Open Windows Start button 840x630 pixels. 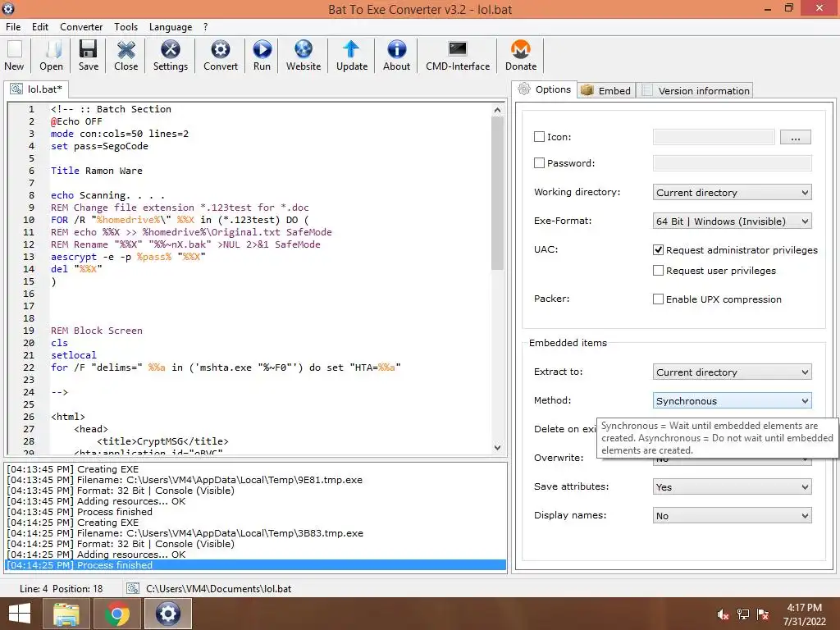click(x=20, y=614)
